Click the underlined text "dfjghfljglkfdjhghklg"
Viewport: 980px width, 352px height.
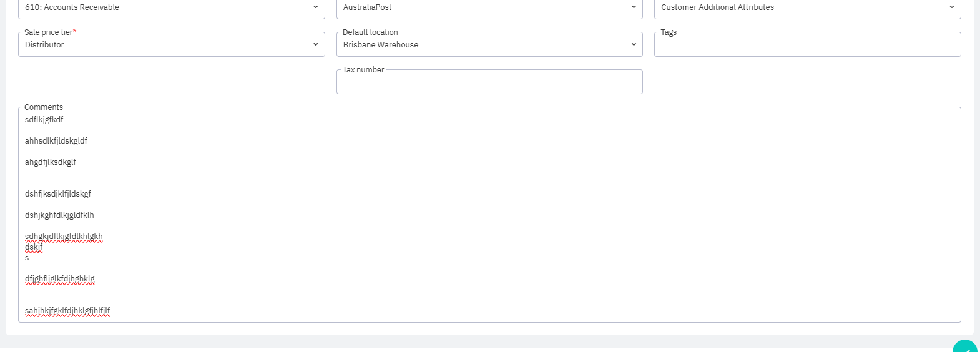pyautogui.click(x=60, y=279)
